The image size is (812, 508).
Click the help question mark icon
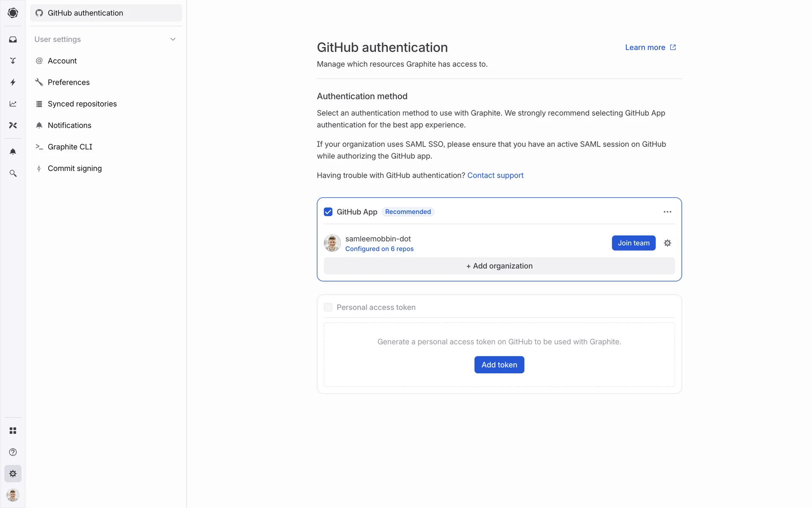pyautogui.click(x=13, y=452)
